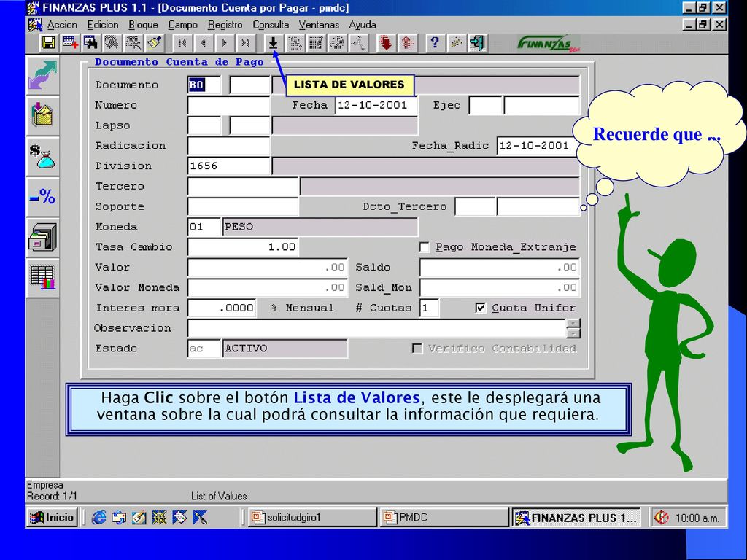Go to the previous record
Image resolution: width=747 pixels, height=560 pixels.
(203, 43)
